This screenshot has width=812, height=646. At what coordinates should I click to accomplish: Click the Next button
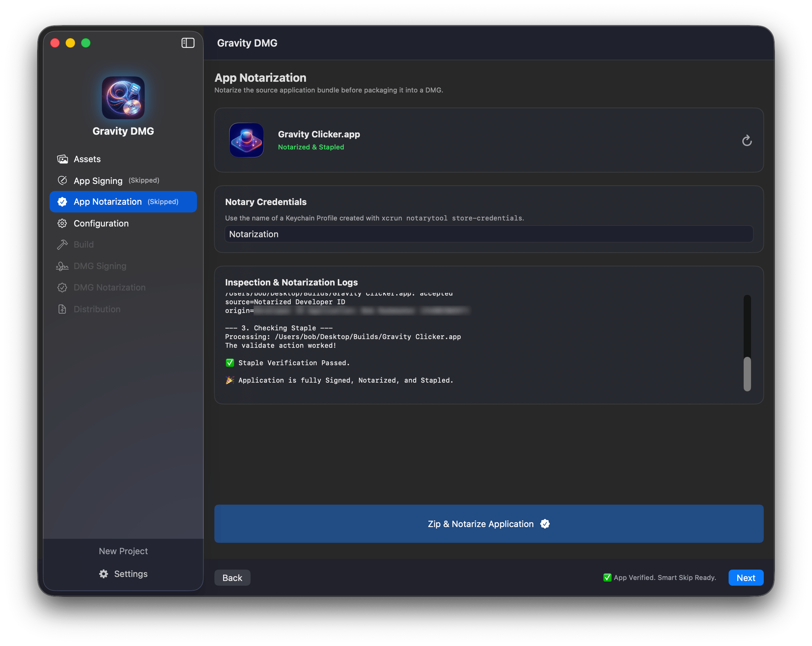tap(745, 577)
